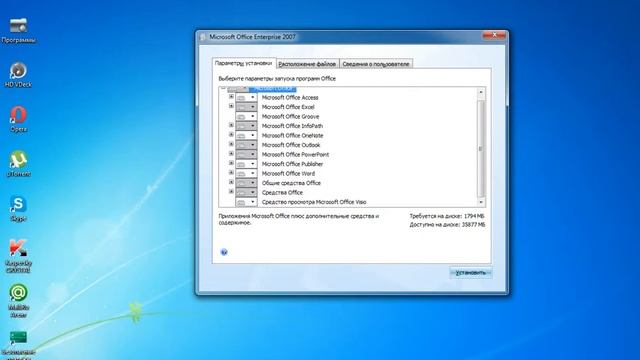Click the "Требуется на диске: 1794 МБ" text
The image size is (640, 360).
click(x=447, y=216)
